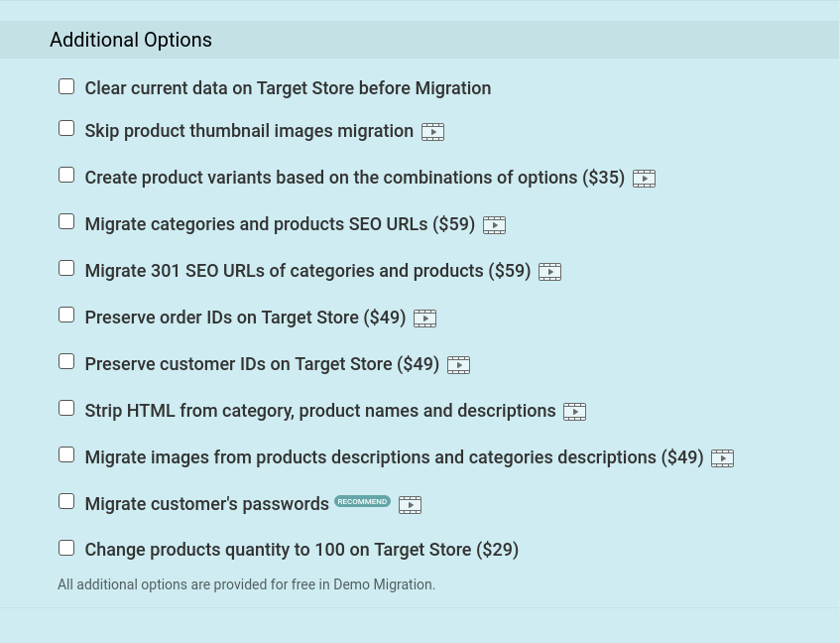The width and height of the screenshot is (840, 643).
Task: View video tutorial for Strip HTML option
Action: (575, 412)
